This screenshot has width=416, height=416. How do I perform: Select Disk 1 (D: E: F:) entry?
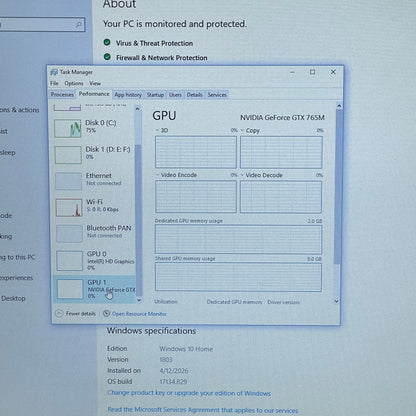tap(94, 154)
